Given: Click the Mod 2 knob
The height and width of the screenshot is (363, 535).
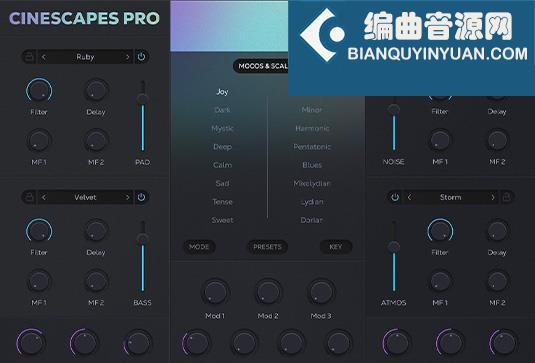Looking at the screenshot, I should click(268, 292).
